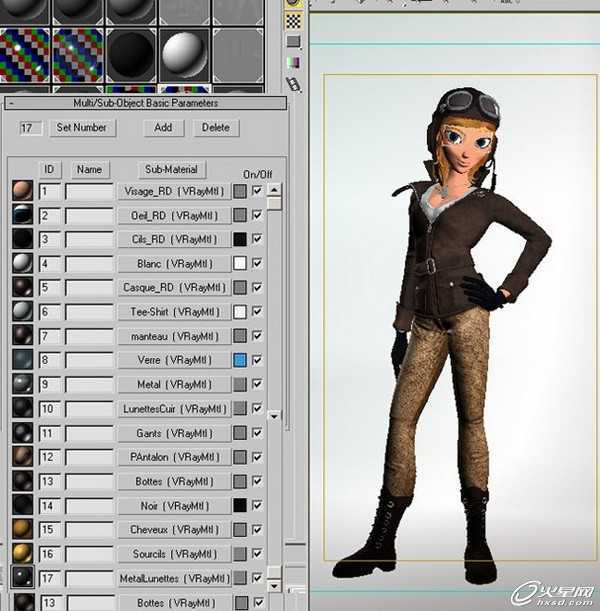The height and width of the screenshot is (611, 600).
Task: Open the Cheveux (VRayMtl) sub-material
Action: (x=175, y=530)
